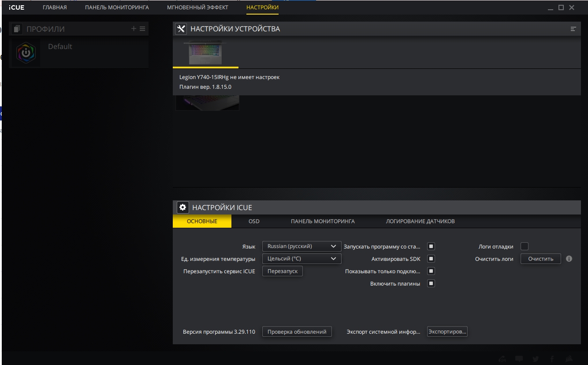Open the profiles list menu icon

click(x=142, y=29)
